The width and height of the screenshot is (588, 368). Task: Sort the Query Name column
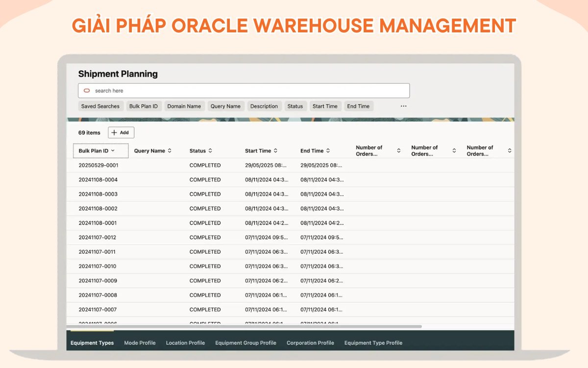[x=170, y=151]
